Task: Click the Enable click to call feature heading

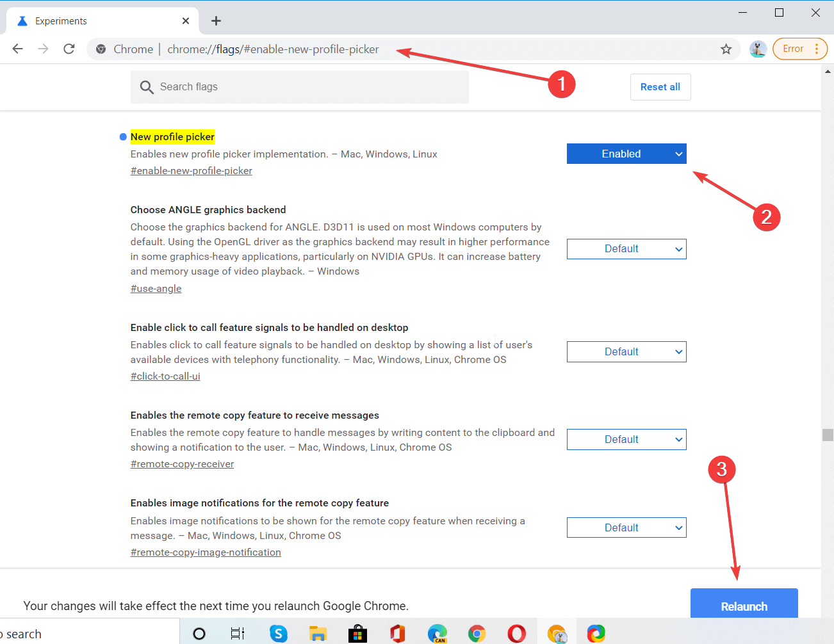Action: point(269,328)
